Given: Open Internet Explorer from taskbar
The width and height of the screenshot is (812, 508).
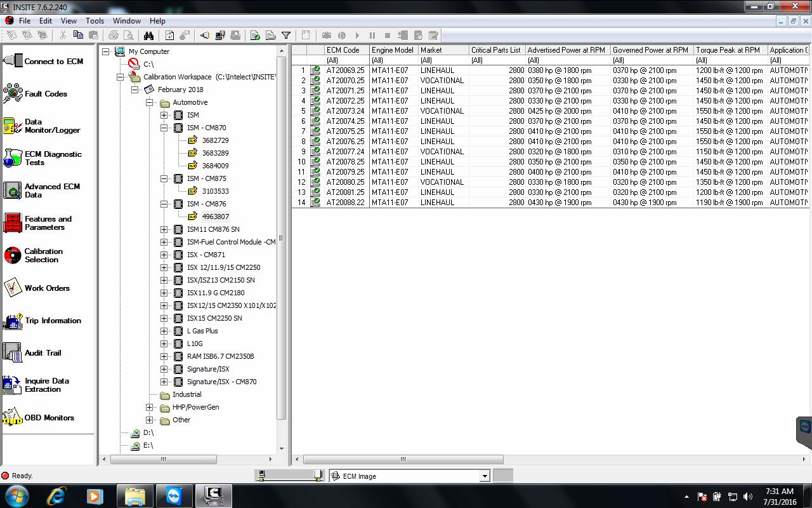Looking at the screenshot, I should click(56, 496).
